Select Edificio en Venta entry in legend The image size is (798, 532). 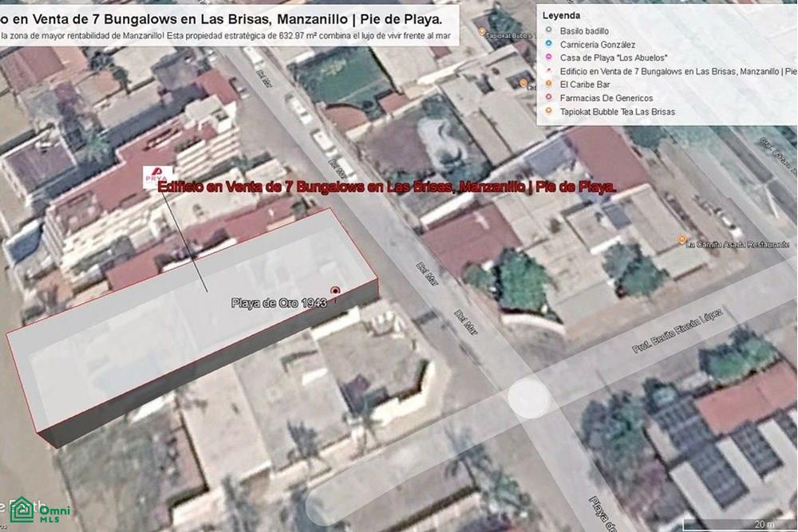click(678, 71)
